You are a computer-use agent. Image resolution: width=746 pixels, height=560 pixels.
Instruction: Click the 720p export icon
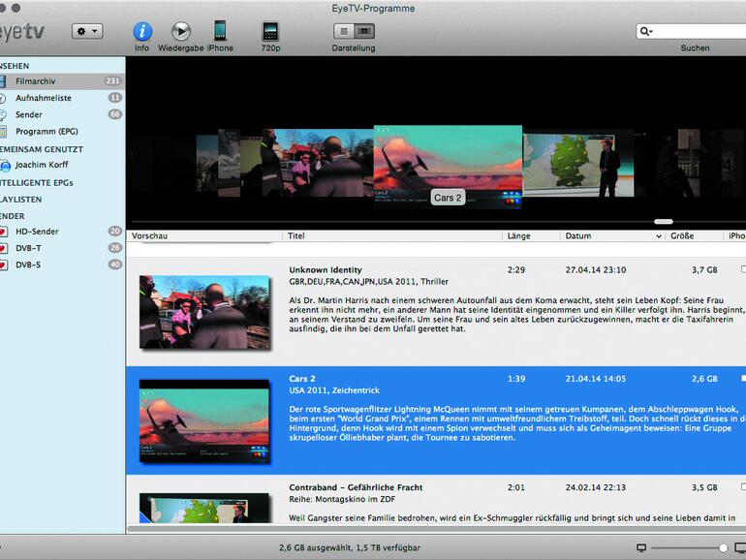[x=270, y=31]
